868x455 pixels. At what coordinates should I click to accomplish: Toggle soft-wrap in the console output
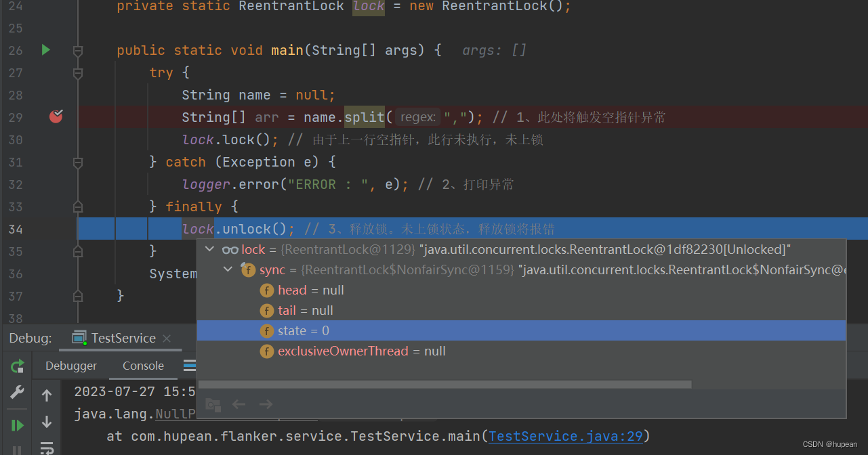pos(46,447)
